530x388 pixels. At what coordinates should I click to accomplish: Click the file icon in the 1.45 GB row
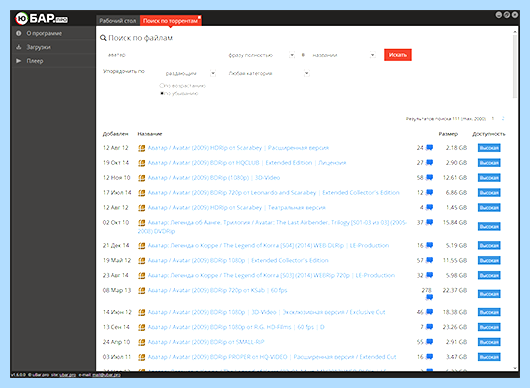pos(142,208)
